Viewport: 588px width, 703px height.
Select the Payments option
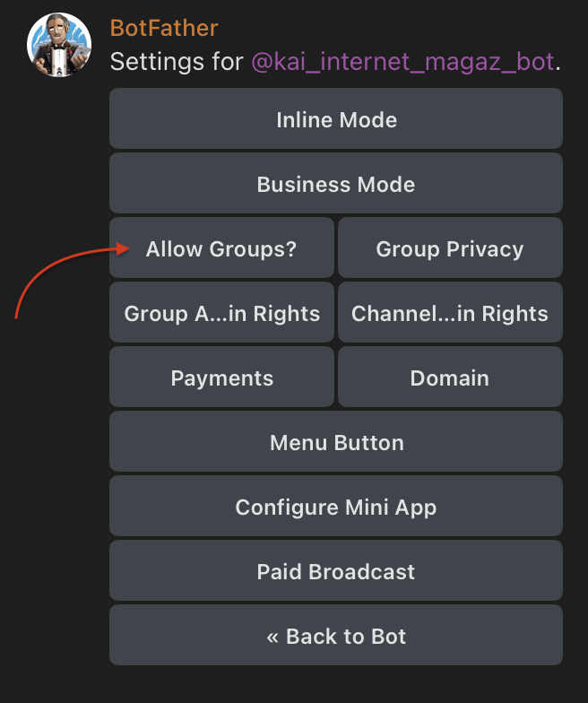[x=221, y=378]
